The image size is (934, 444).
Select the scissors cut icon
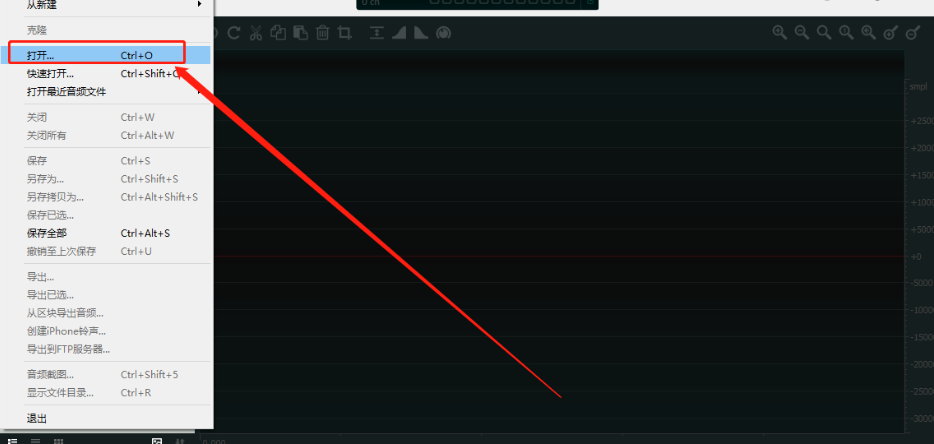click(x=256, y=33)
